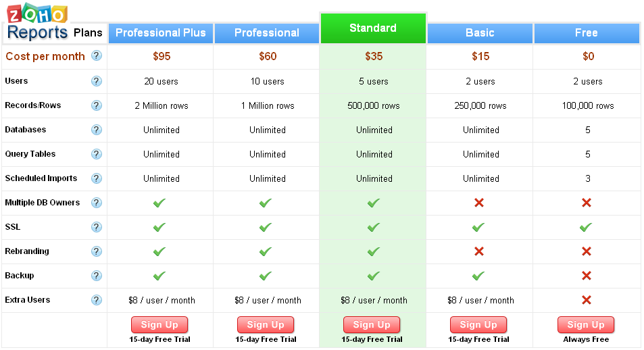Click the Backup help question mark

(x=97, y=276)
